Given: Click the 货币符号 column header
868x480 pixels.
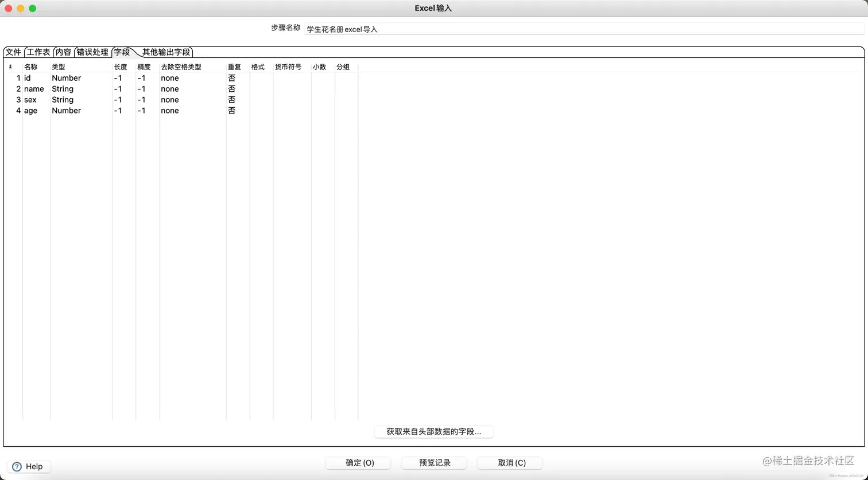Looking at the screenshot, I should tap(292, 67).
